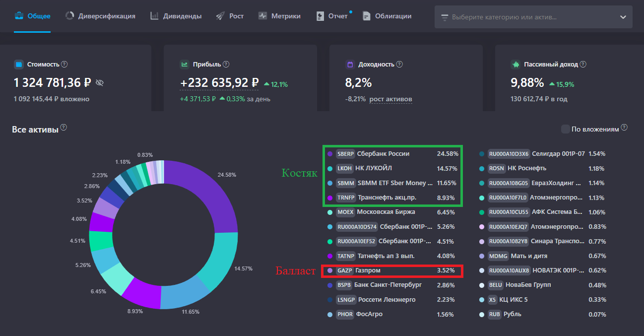Click the help icon next to Прибыль
The height and width of the screenshot is (336, 644).
coord(226,64)
